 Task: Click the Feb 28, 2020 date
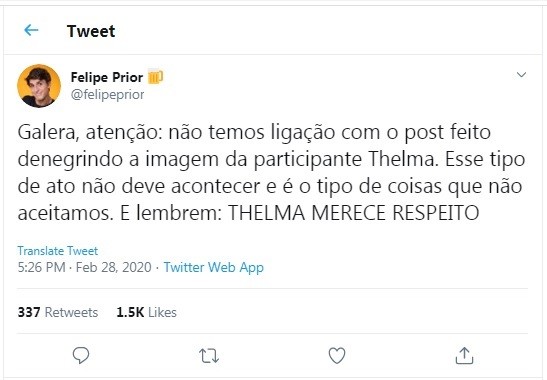113,268
